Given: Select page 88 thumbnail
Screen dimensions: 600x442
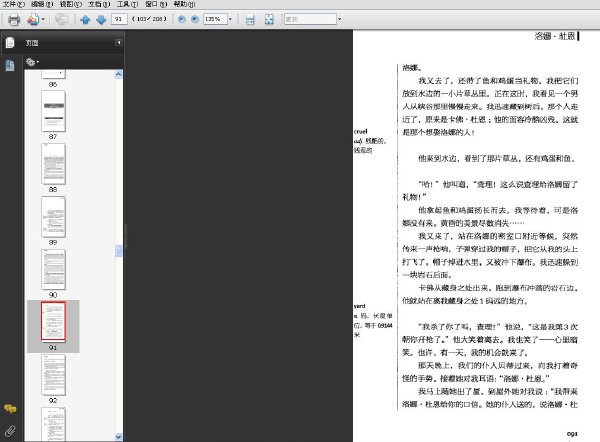Looking at the screenshot, I should (53, 164).
